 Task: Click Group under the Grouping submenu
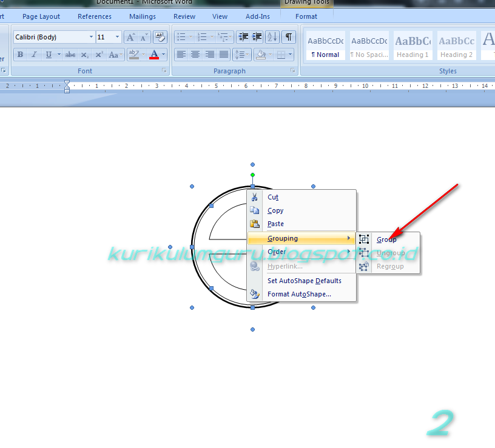(x=386, y=239)
